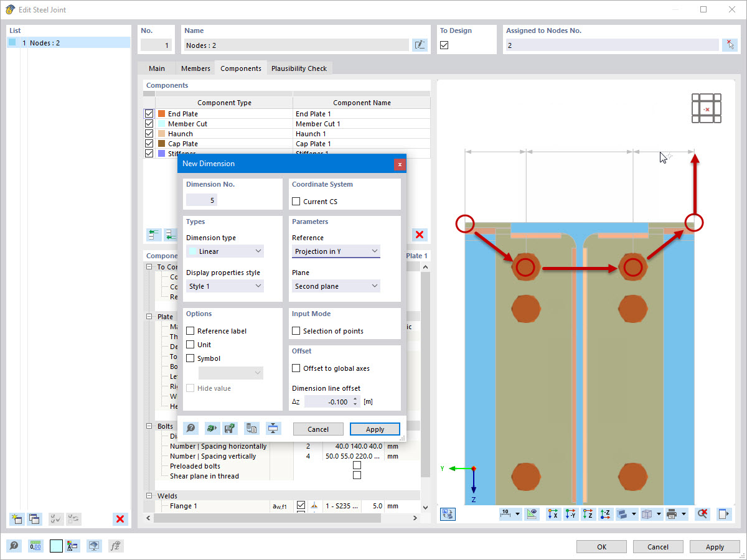Click the cancel zoom/search red X icon in preview toolbar

point(703,514)
